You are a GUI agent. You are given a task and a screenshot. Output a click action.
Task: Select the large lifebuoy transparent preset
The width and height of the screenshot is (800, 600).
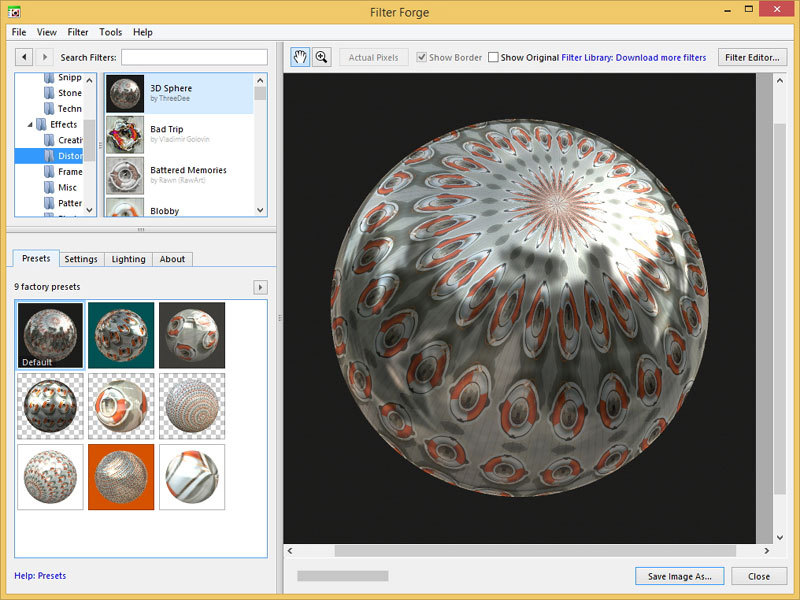click(x=121, y=406)
